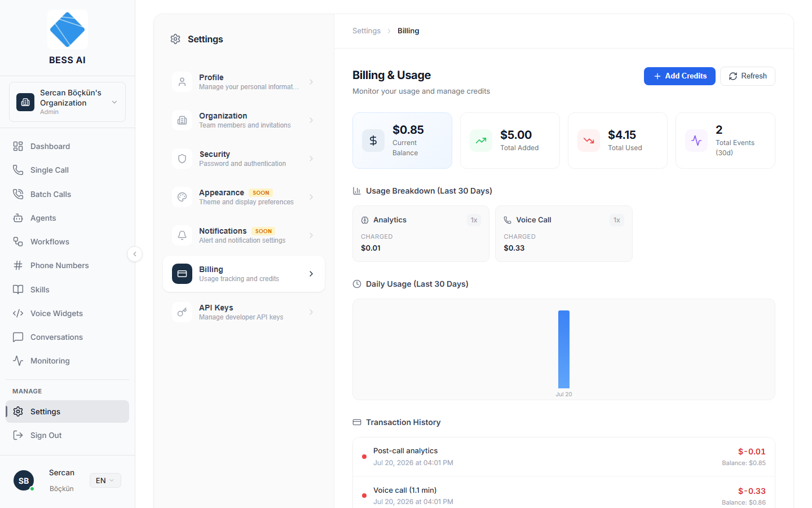Click the Total Used downward trend icon

[x=589, y=141]
